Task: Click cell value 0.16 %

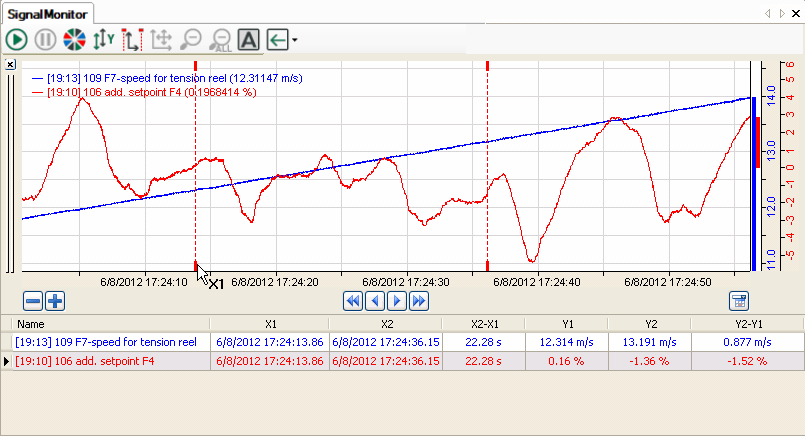Action: [x=566, y=361]
